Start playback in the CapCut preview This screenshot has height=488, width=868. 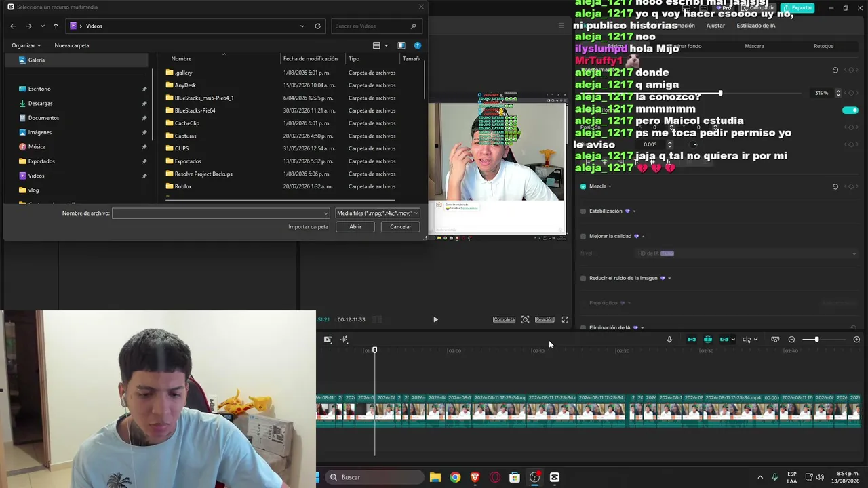tap(435, 319)
